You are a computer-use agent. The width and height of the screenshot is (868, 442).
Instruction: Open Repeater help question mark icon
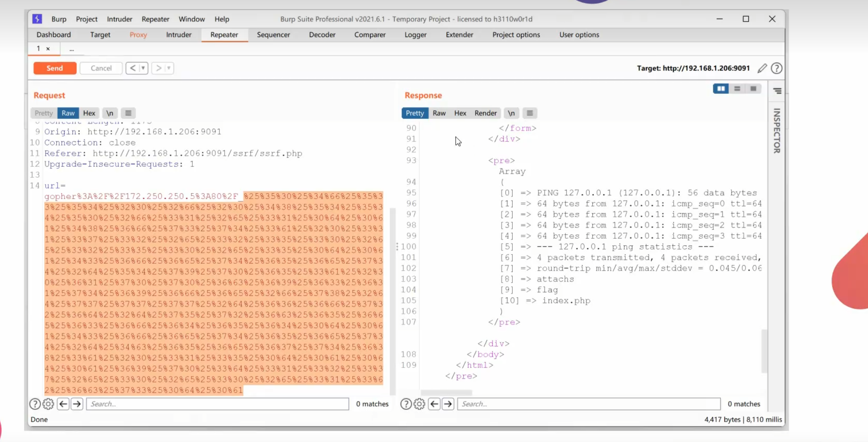(x=777, y=68)
